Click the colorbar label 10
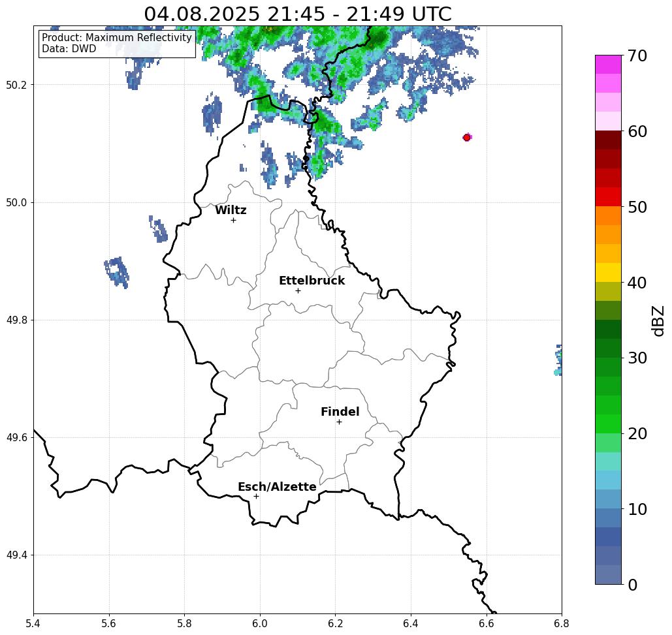The image size is (672, 635). coord(637,509)
